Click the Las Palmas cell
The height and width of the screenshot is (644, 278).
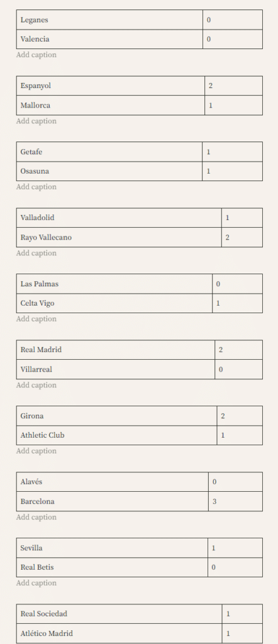[114, 284]
